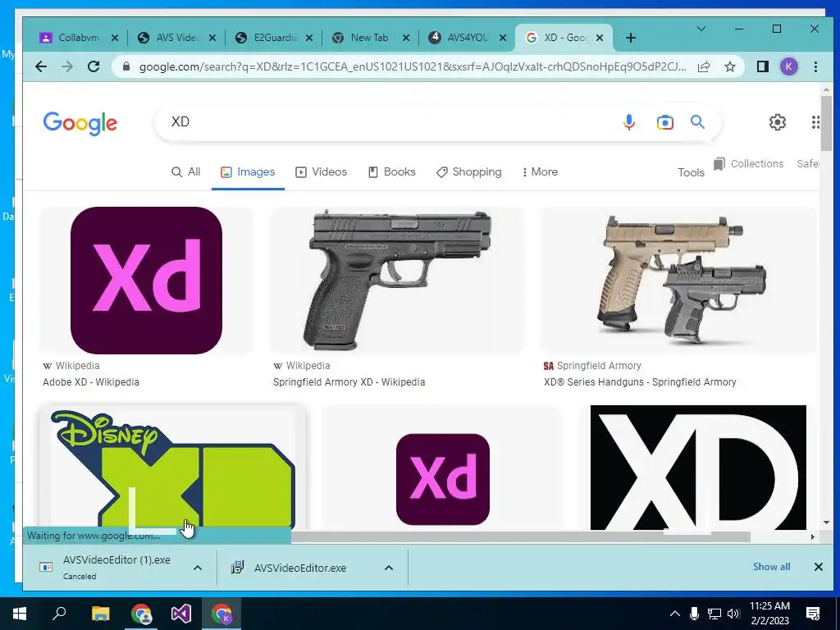
Task: Select the All search filter
Action: click(186, 172)
